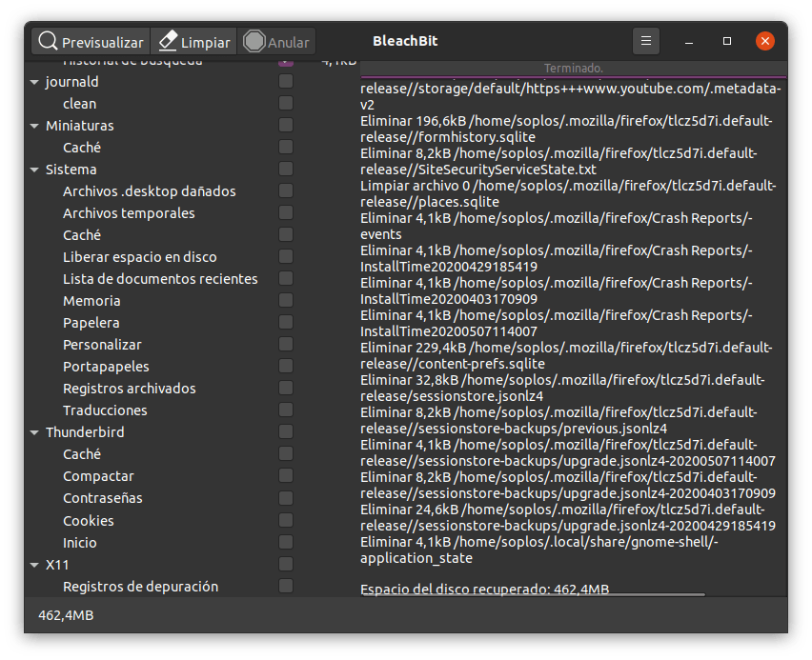Maximize the BleachBit window
This screenshot has width=812, height=660.
[727, 41]
